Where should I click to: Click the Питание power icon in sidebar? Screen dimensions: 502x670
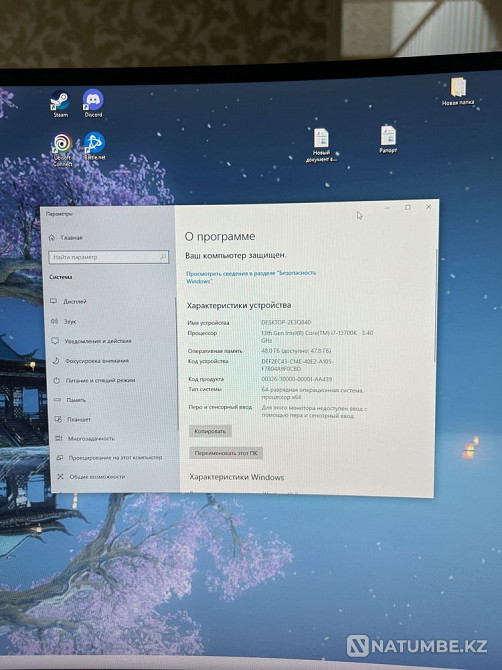point(57,380)
